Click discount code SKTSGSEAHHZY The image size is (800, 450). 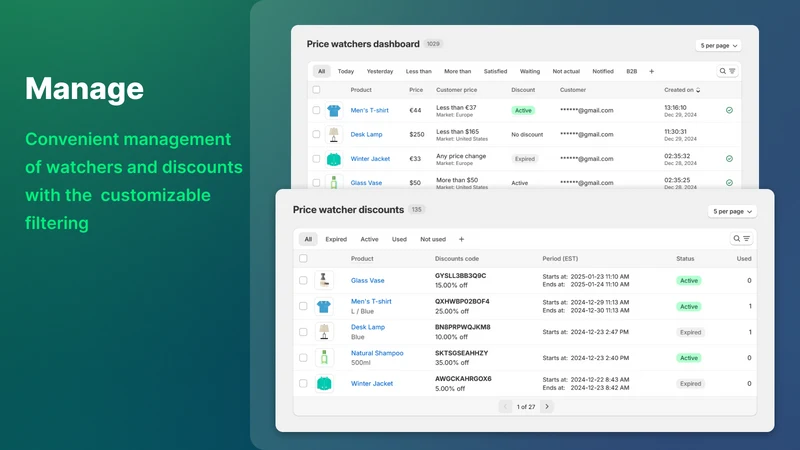coord(461,353)
